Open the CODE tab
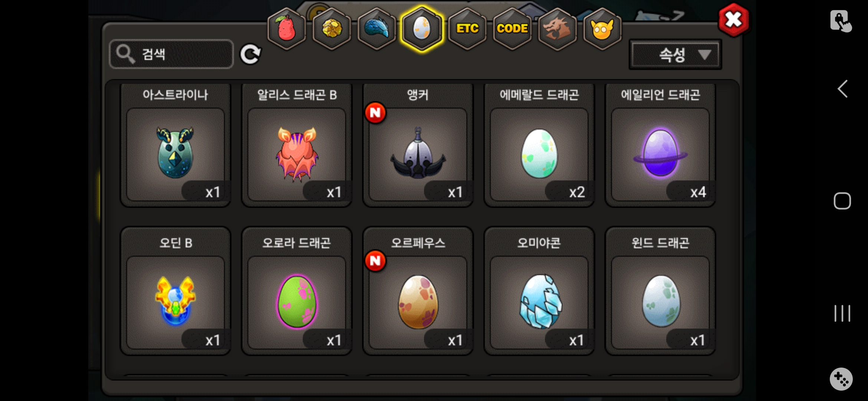Screen dimensions: 868x401 tap(512, 29)
